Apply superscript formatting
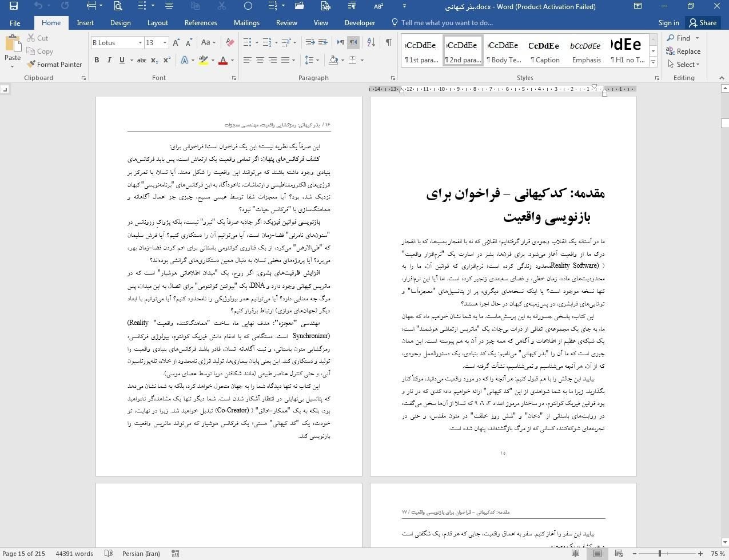The width and height of the screenshot is (729, 560). pyautogui.click(x=167, y=60)
